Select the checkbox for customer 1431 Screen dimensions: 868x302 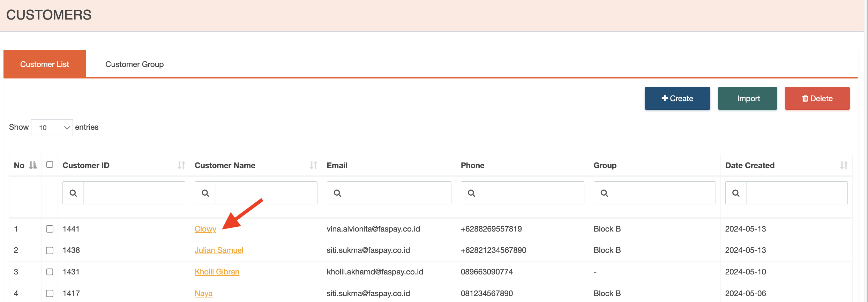(50, 272)
